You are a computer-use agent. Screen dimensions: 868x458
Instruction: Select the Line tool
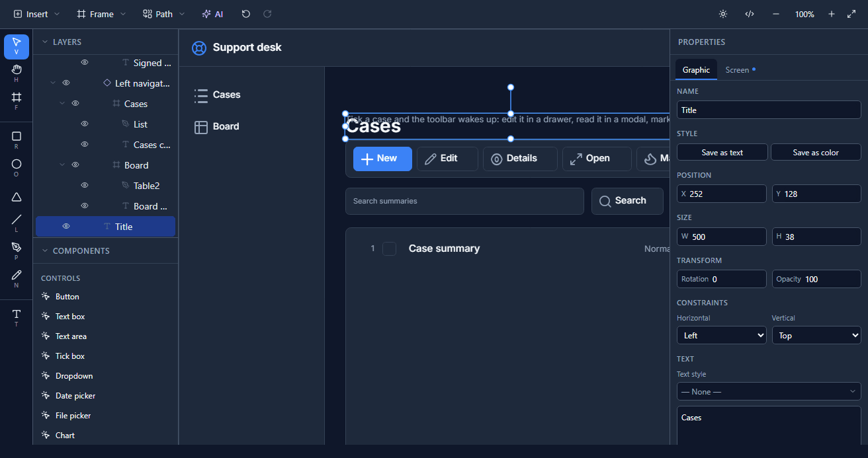click(17, 223)
